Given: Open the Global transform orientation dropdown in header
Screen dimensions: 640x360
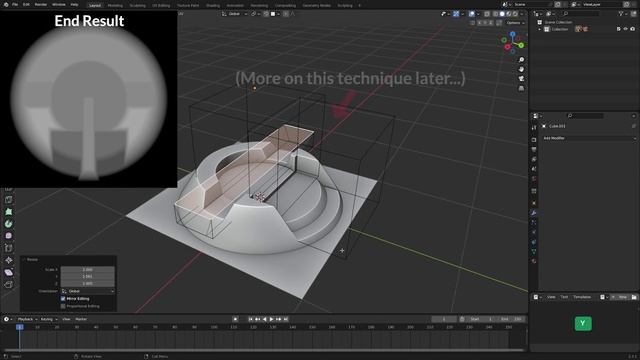Looking at the screenshot, I should [234, 14].
